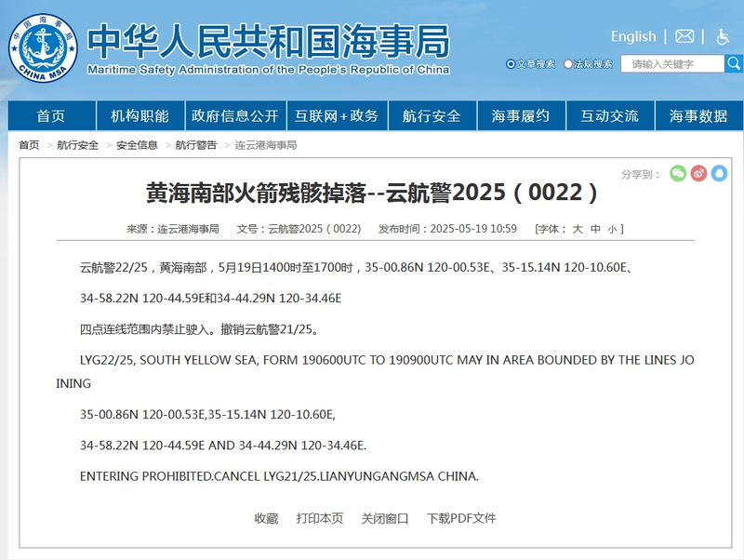
Task: Focus the 请输入关键字 search field
Action: click(671, 64)
